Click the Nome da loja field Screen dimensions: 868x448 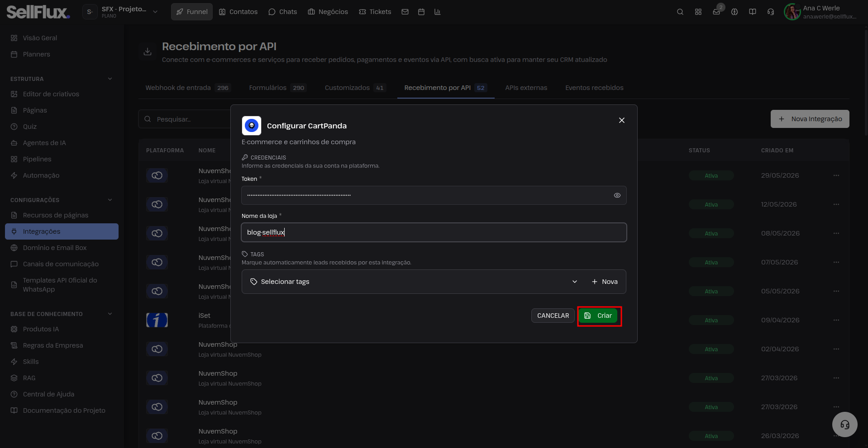click(434, 232)
